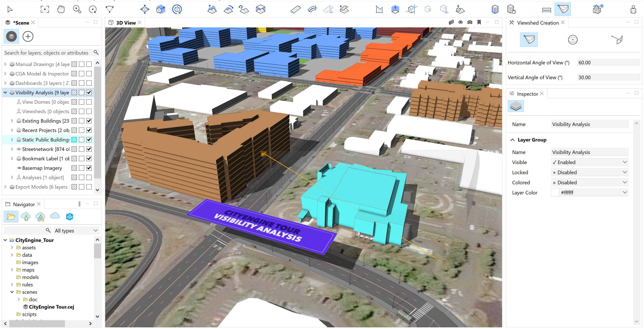Edit Vertical Angle of View field
Viewport: 644px width, 329px height.
pos(608,77)
